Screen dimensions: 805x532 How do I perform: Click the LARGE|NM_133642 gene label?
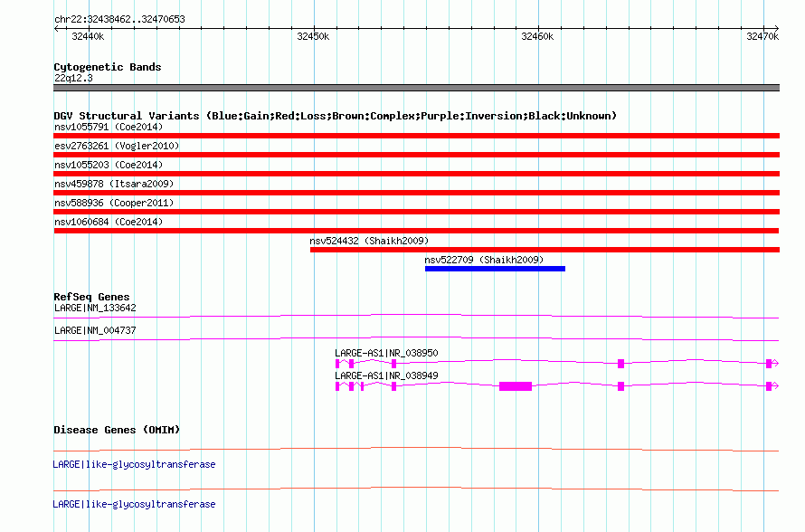(x=95, y=309)
